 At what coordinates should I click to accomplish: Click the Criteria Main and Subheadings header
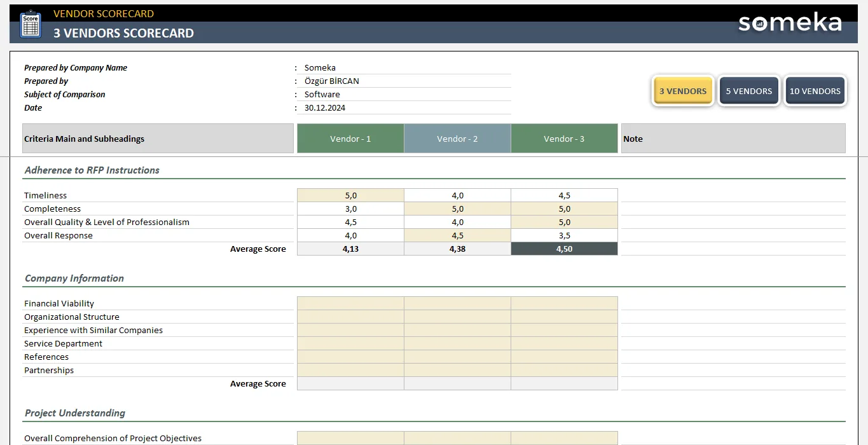[x=158, y=139]
